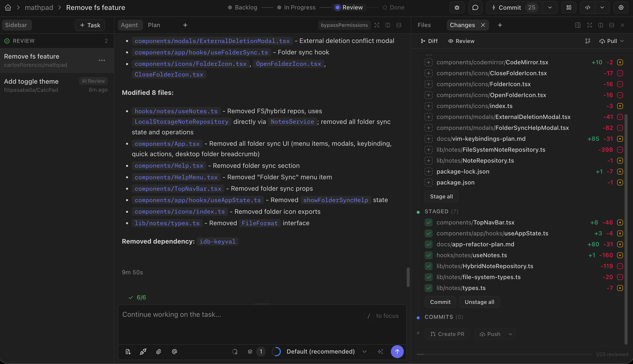Click the branch compare icon beside Pull

click(x=588, y=41)
